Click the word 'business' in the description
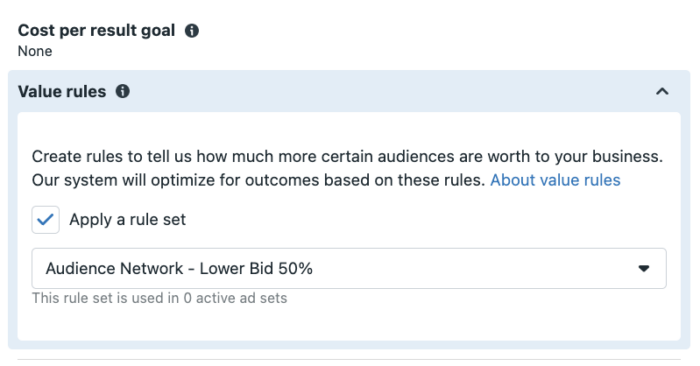Image resolution: width=700 pixels, height=366 pixels. click(x=626, y=156)
